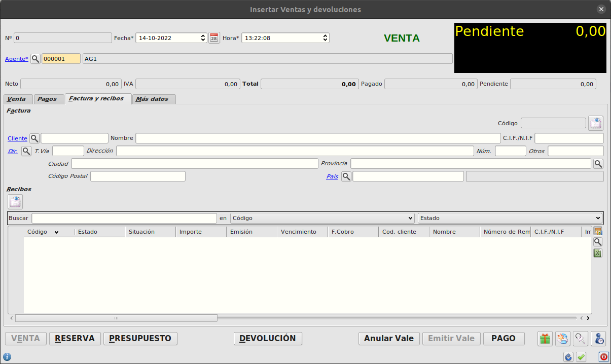Sort by the Código column header arrow
Screen dimensions: 611x364
56,232
